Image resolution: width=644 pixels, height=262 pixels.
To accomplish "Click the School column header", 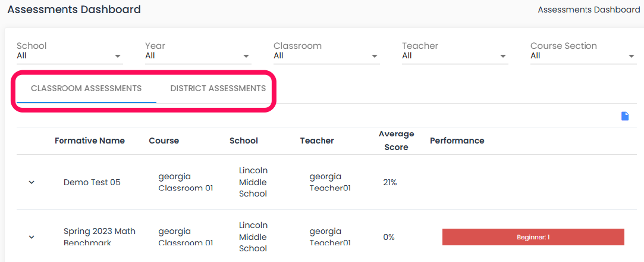I will tap(244, 141).
